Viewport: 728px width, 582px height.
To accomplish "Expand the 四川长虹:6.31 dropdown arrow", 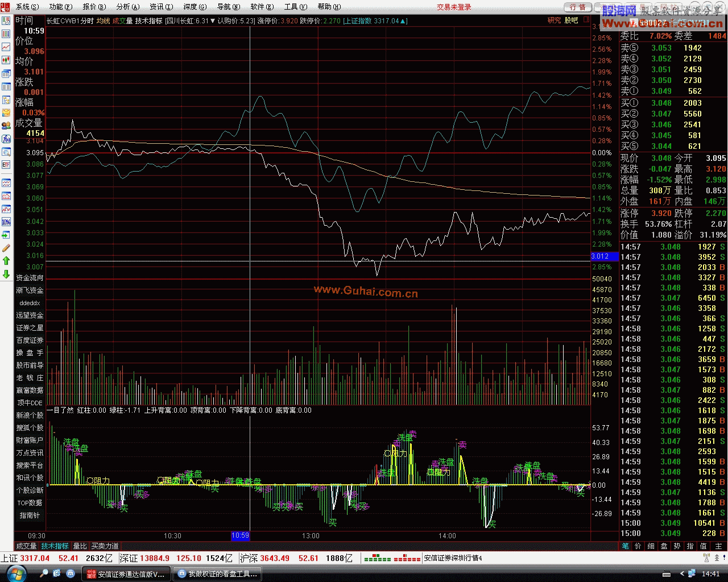I will [x=213, y=21].
